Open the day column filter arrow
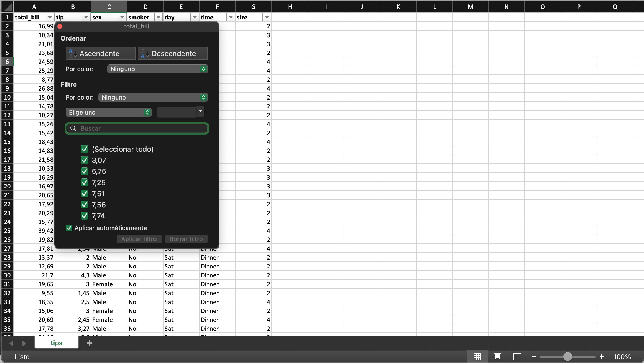 pos(195,17)
